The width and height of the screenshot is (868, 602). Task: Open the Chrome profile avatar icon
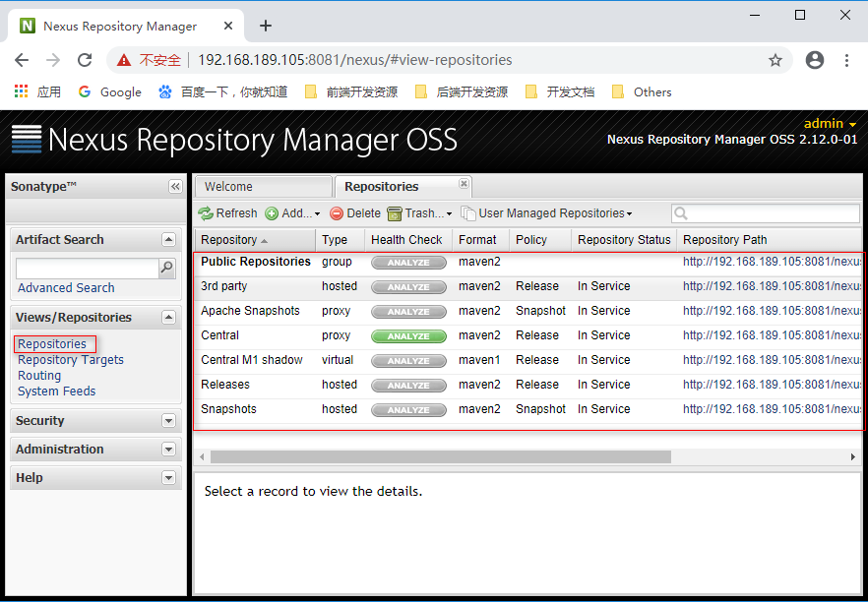point(814,60)
